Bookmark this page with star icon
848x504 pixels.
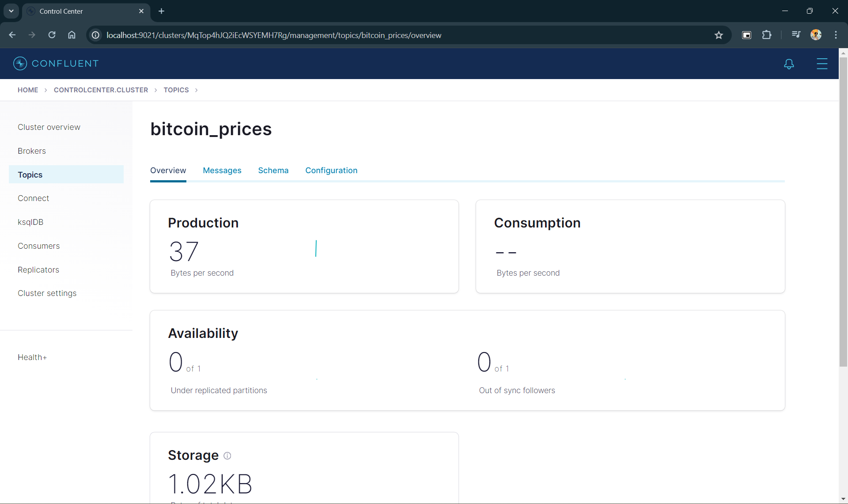pyautogui.click(x=719, y=35)
